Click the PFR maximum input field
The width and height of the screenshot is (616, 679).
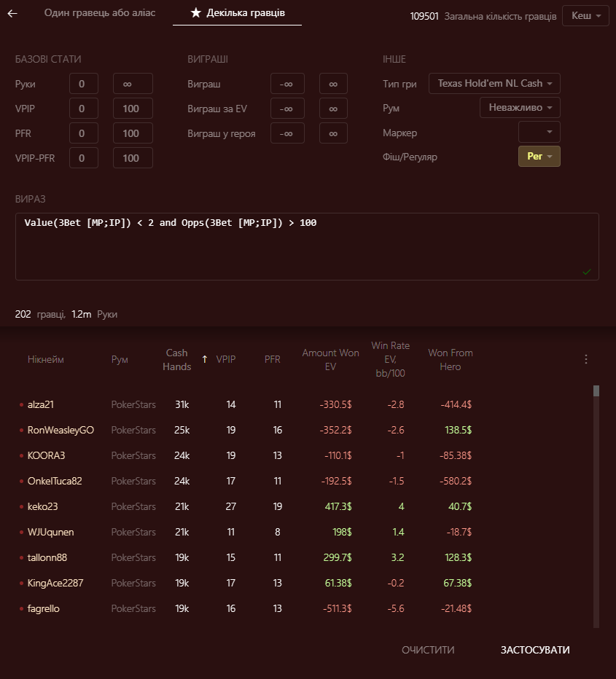click(x=133, y=133)
